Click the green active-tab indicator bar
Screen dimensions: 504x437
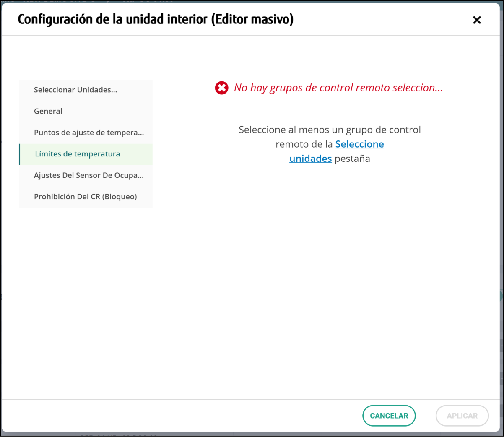20,154
